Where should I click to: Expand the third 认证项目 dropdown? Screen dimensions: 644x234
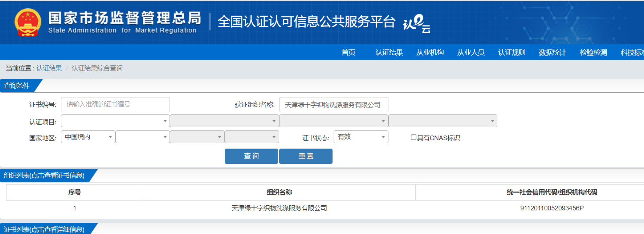[334, 121]
